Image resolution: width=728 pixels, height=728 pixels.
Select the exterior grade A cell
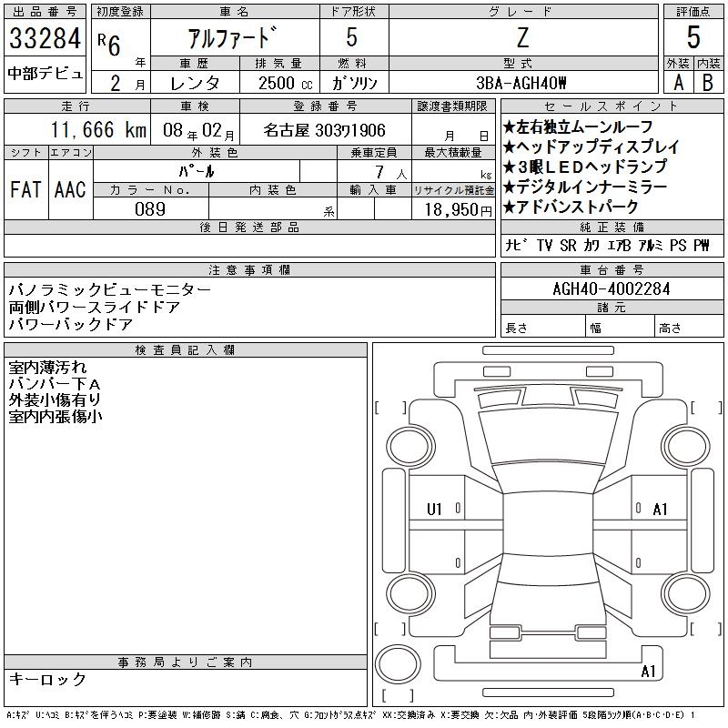coord(678,83)
